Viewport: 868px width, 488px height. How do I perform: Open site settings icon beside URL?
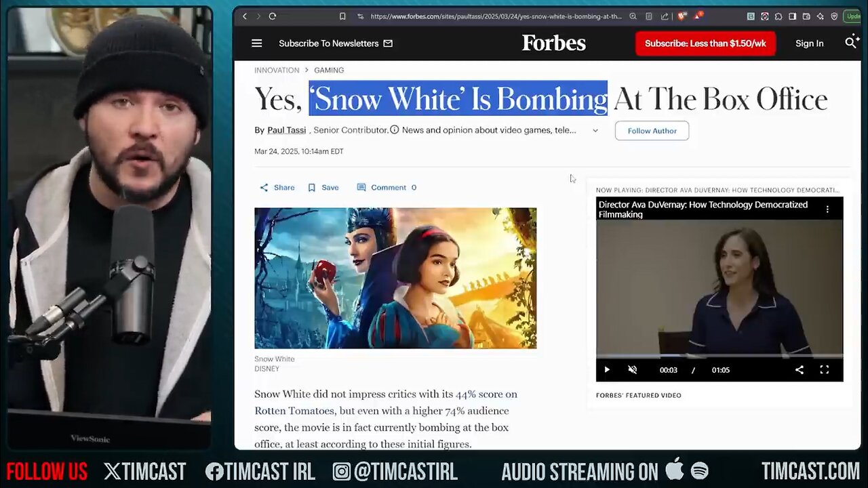pos(359,16)
